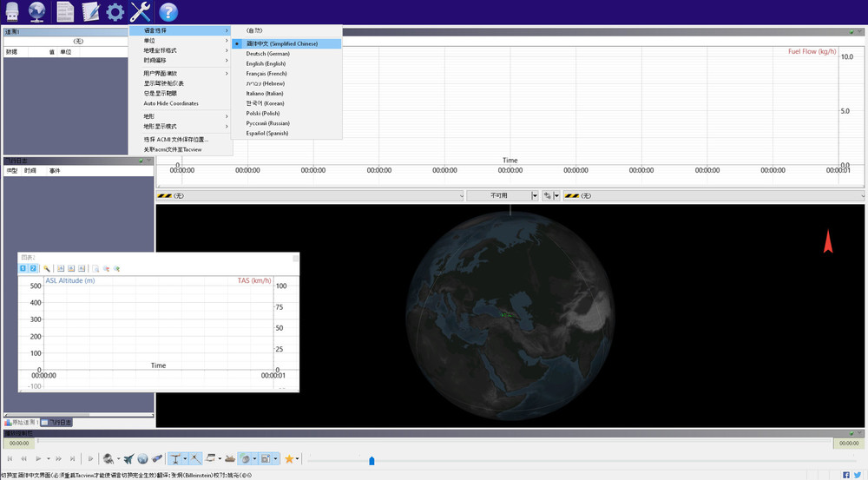Screen dimensions: 868x480
Task: Click the Auto Hide Coordinates menu entry
Action: [x=171, y=103]
